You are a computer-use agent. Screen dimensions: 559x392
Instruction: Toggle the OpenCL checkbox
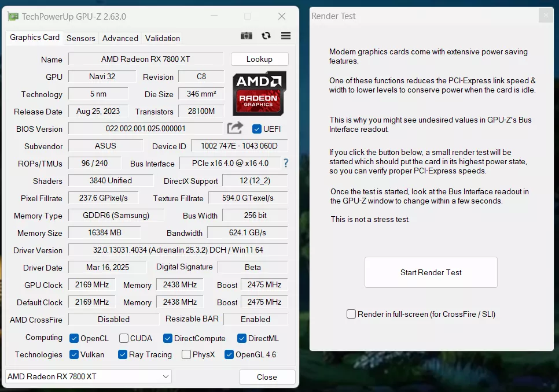[74, 338]
